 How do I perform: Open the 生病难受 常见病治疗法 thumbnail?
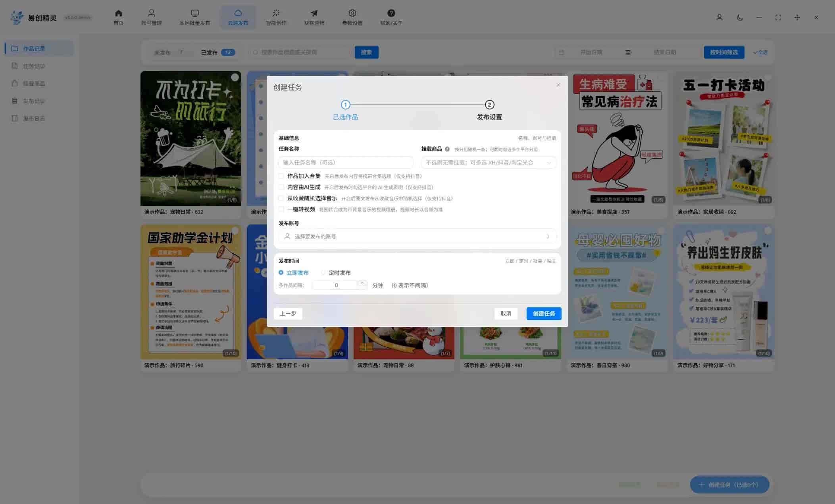pyautogui.click(x=617, y=138)
